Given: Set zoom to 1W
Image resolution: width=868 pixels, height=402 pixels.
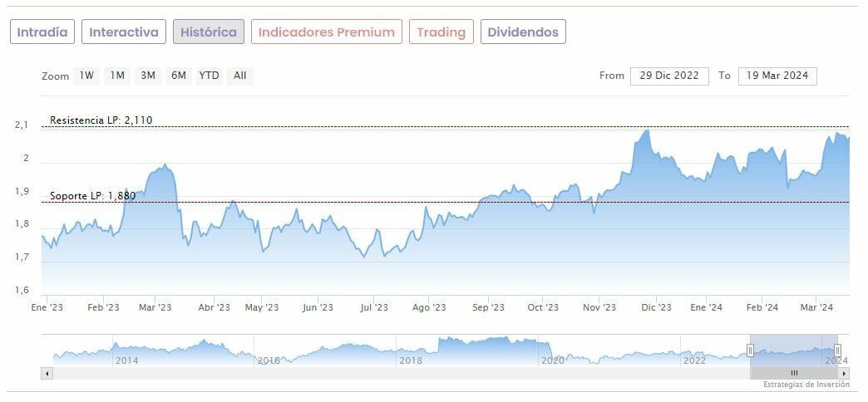Looking at the screenshot, I should point(86,76).
